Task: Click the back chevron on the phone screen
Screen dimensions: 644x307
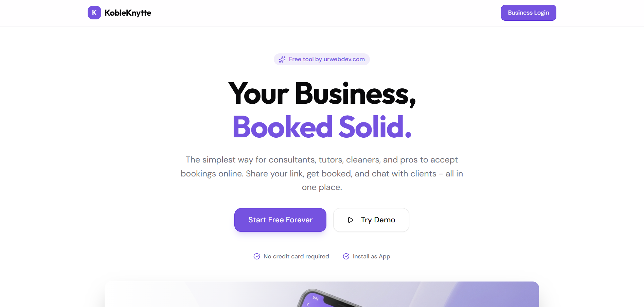Action: pos(308,304)
